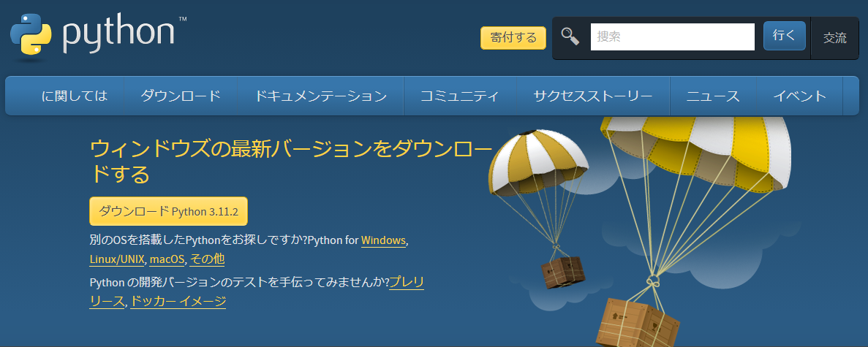Image resolution: width=868 pixels, height=347 pixels.
Task: Open the ドッカー イメージ Docker images link
Action: coord(178,302)
